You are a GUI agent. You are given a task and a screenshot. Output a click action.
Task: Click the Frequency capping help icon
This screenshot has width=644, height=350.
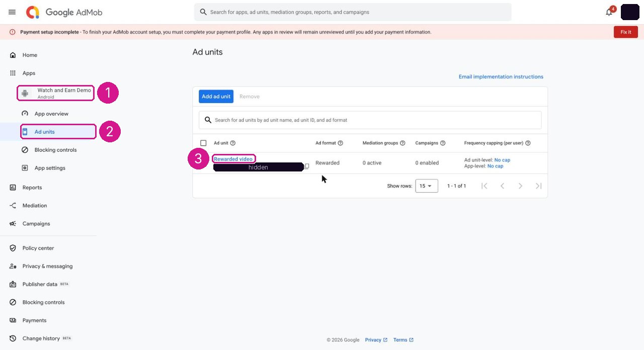pos(528,143)
